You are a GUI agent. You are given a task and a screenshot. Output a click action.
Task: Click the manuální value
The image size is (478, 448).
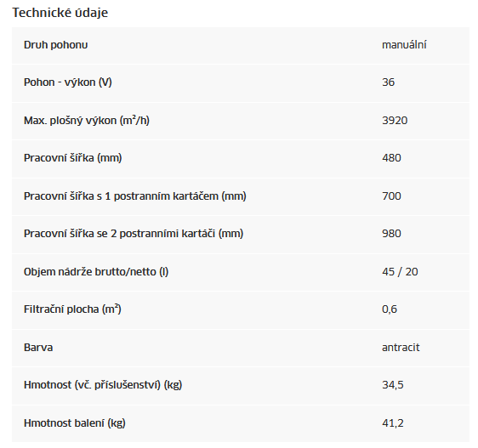click(x=404, y=45)
